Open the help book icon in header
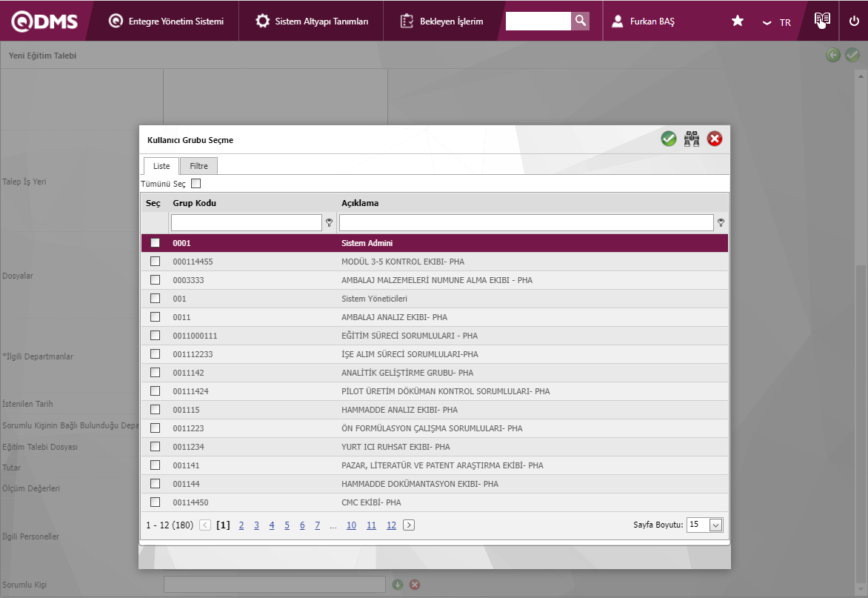Screen dimensions: 868x598 822,21
